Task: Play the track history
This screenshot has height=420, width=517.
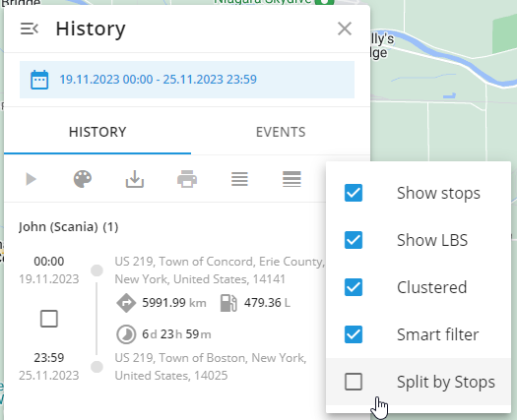Action: (31, 179)
